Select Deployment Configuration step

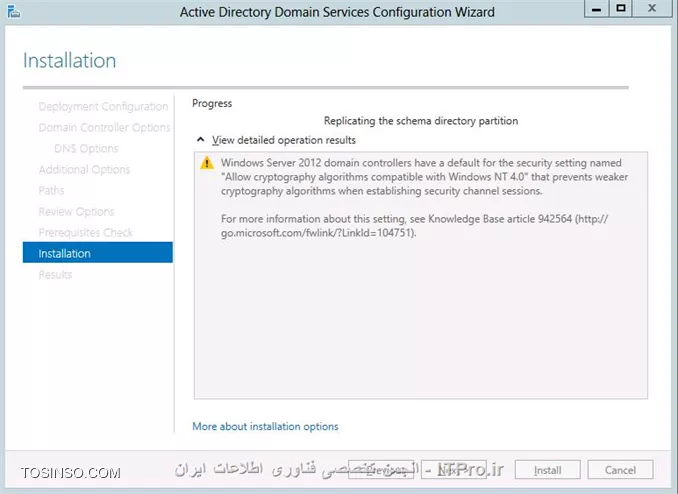[103, 106]
